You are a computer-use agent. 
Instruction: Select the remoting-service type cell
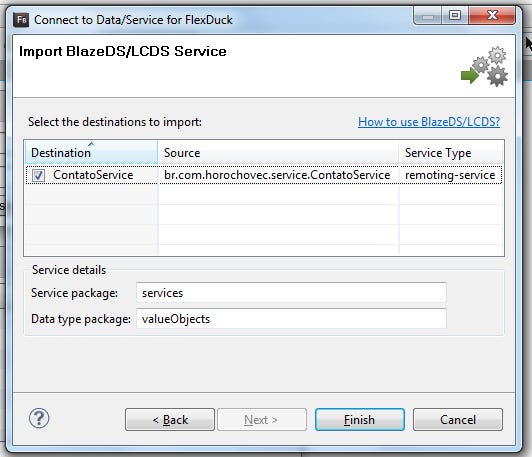pyautogui.click(x=450, y=175)
